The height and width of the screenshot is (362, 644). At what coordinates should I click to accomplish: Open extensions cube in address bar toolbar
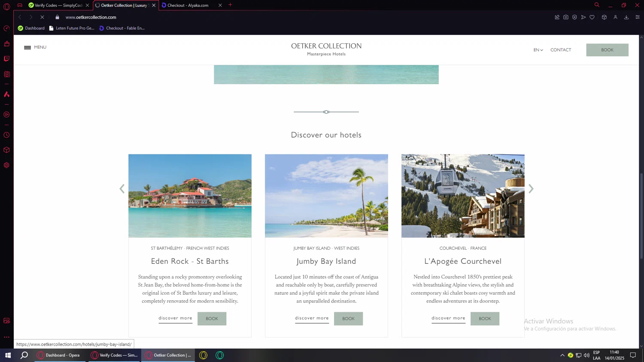(604, 17)
